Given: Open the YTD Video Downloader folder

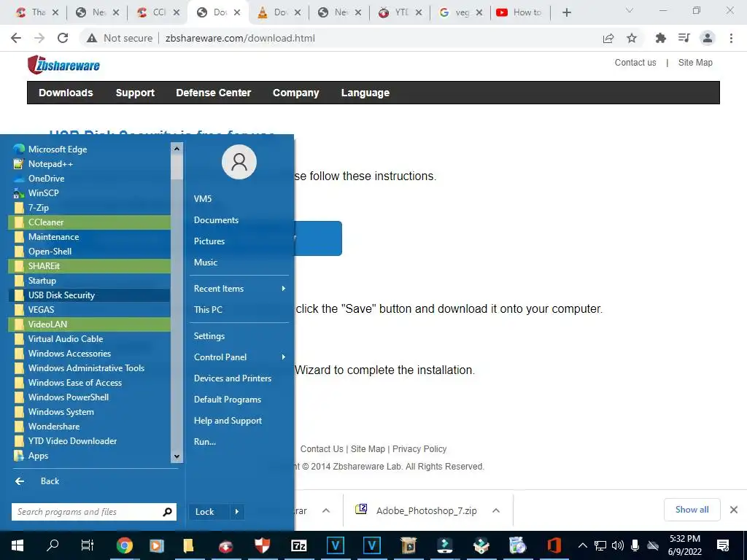Looking at the screenshot, I should point(89,441).
